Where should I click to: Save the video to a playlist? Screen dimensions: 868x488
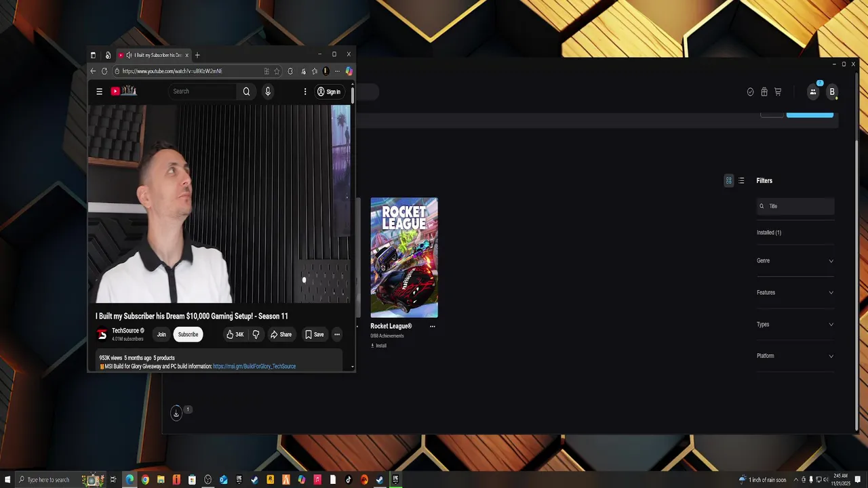(314, 334)
